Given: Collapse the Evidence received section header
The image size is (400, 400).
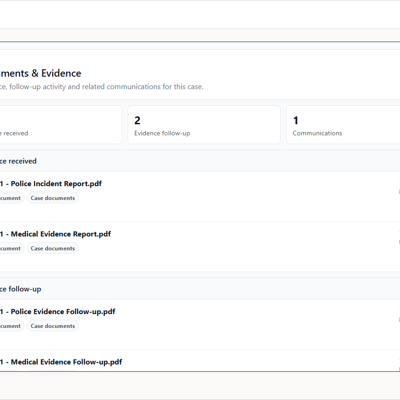Looking at the screenshot, I should coord(200,161).
